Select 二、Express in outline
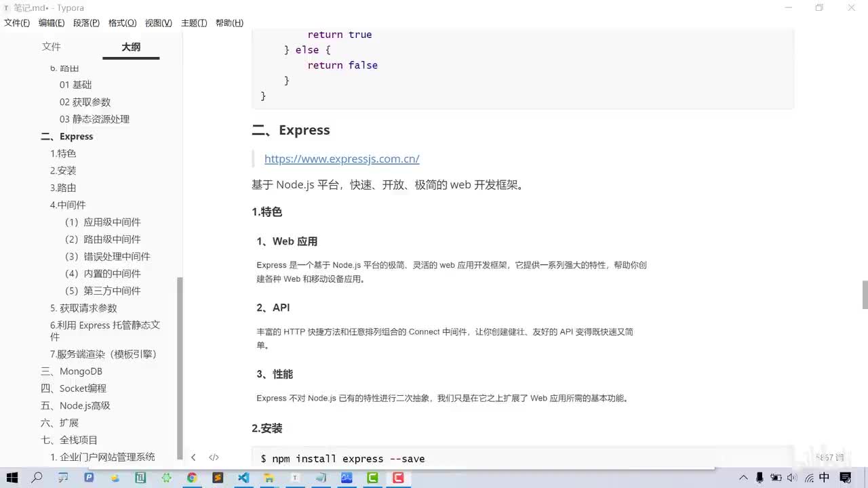Screen dimensions: 868x488 pos(67,136)
